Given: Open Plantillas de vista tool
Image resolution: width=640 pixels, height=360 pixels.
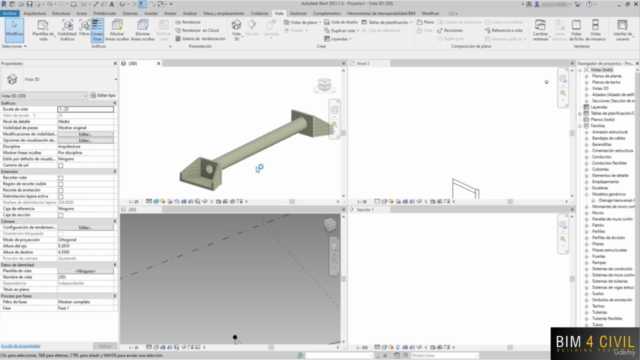Looking at the screenshot, I should point(43,30).
